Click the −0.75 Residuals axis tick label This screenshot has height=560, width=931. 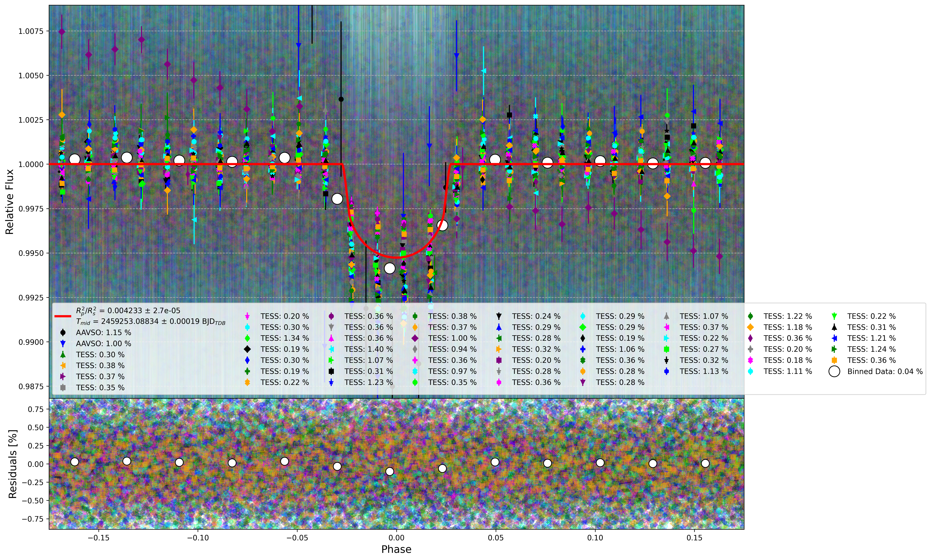(x=32, y=519)
